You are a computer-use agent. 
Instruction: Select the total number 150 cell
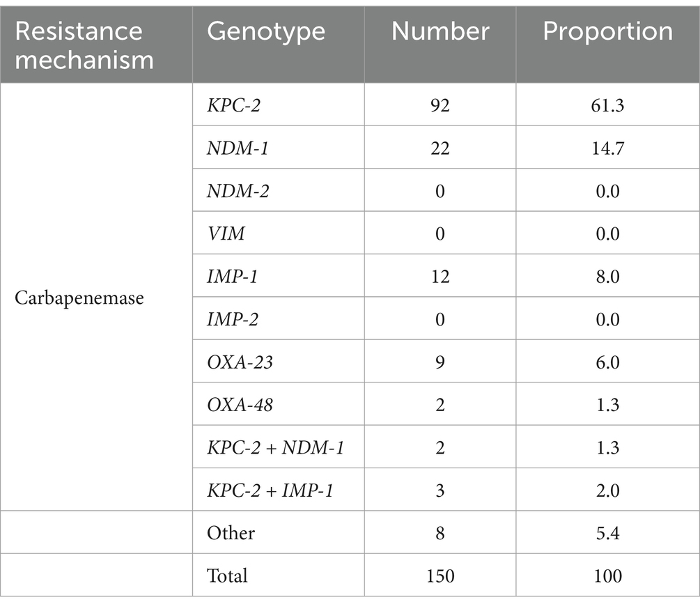[440, 576]
